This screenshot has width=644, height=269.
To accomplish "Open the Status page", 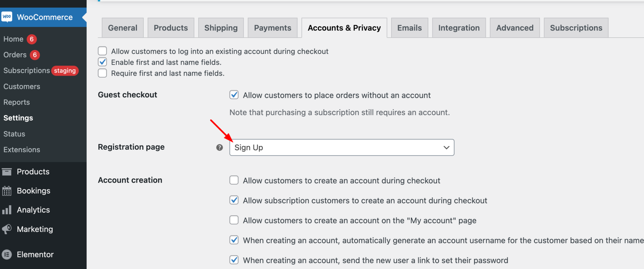I will point(14,134).
